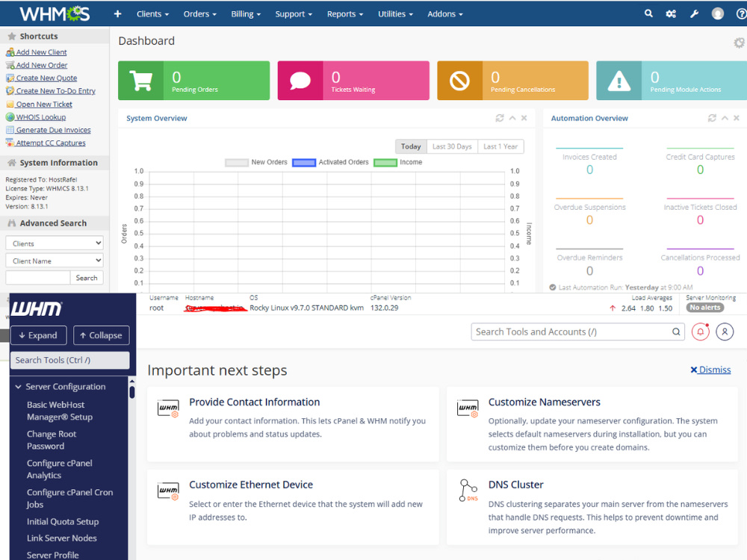Screen dimensions: 747x560
Task: Click the WHMCS admin avatar icon
Action: coord(717,13)
